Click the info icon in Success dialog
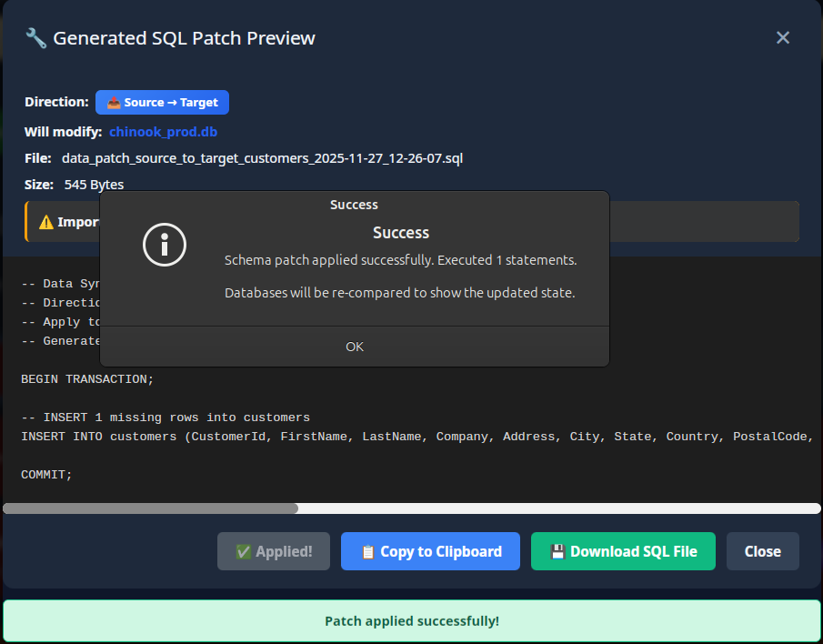This screenshot has height=644, width=823. tap(165, 245)
